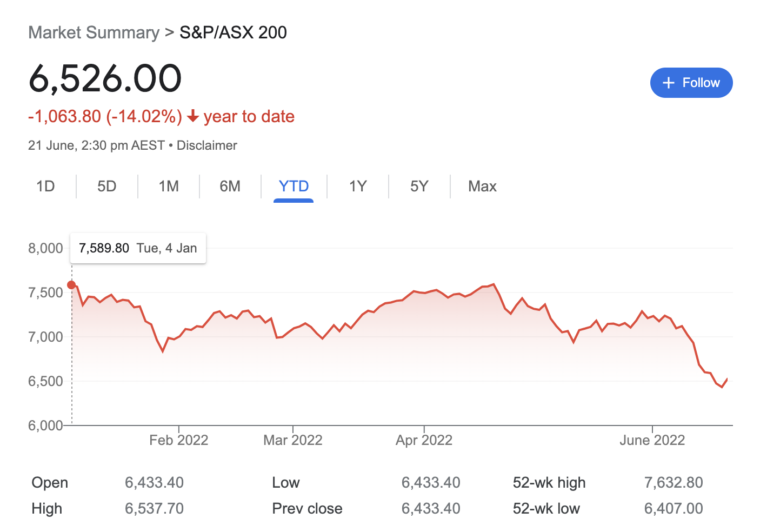Switch to the 1D range tab

(45, 187)
